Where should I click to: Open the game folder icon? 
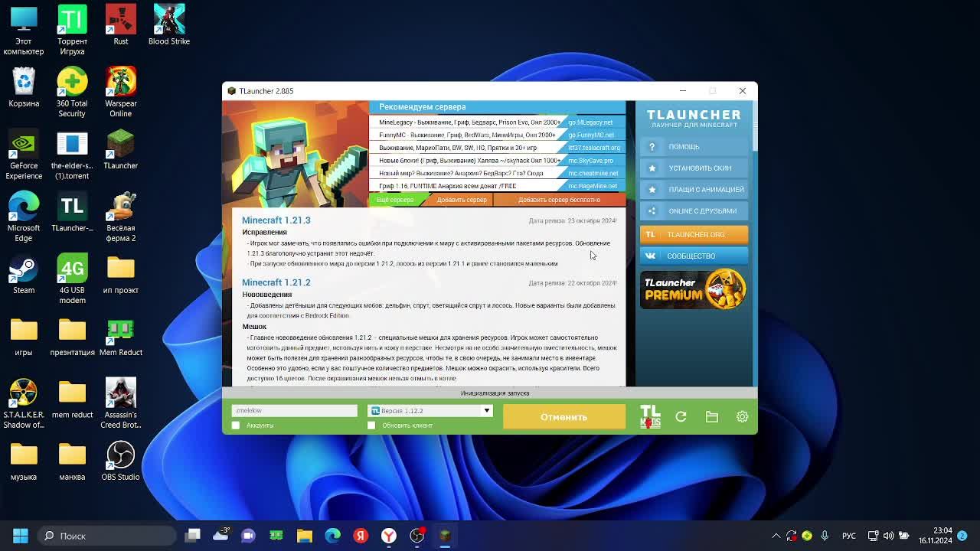(x=712, y=417)
